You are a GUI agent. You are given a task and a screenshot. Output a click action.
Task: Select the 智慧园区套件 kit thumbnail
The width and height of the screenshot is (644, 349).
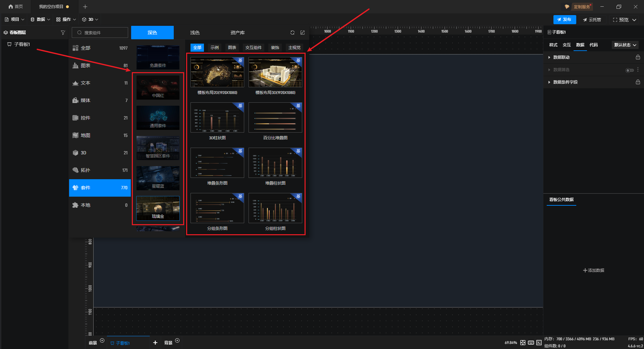(158, 148)
